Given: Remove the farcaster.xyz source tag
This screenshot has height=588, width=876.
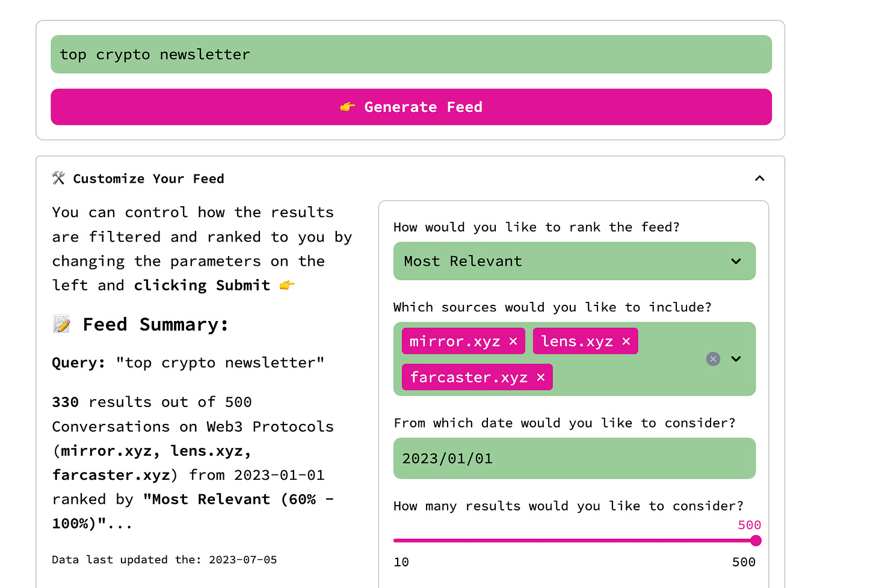Looking at the screenshot, I should pos(541,378).
